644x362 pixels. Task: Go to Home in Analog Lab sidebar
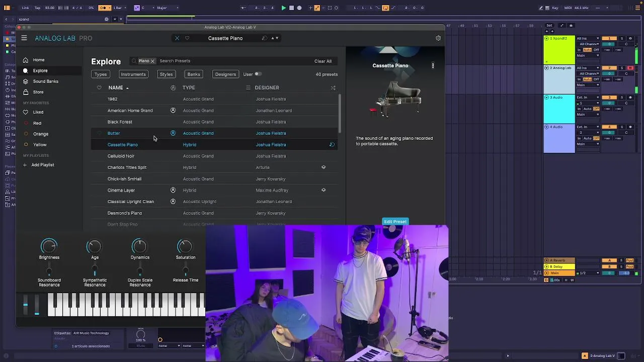[x=39, y=60]
